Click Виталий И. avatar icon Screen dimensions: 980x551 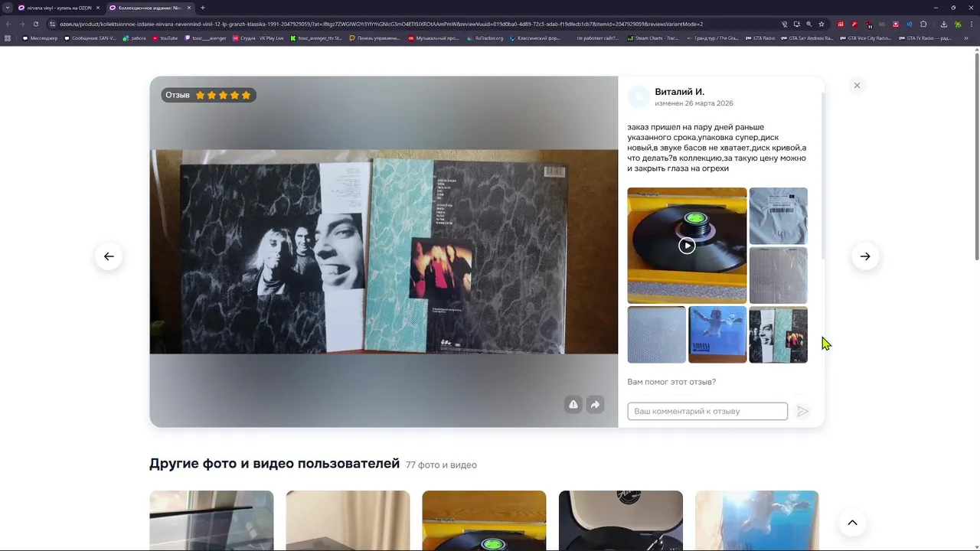click(x=639, y=97)
